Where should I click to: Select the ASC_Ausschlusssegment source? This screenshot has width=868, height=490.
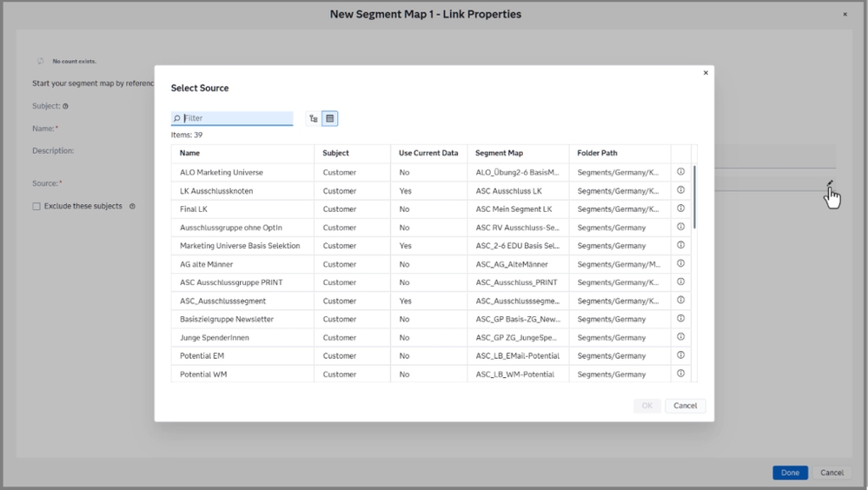pos(431,301)
